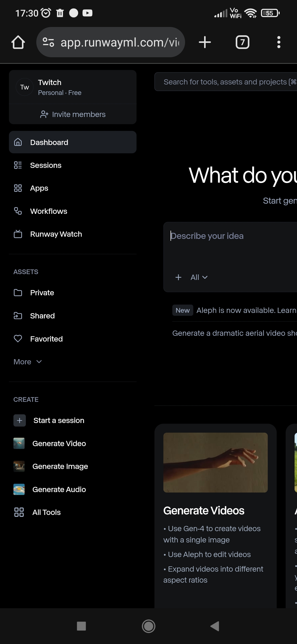Open Workflows from the sidebar
297x644 pixels.
[x=73, y=211]
